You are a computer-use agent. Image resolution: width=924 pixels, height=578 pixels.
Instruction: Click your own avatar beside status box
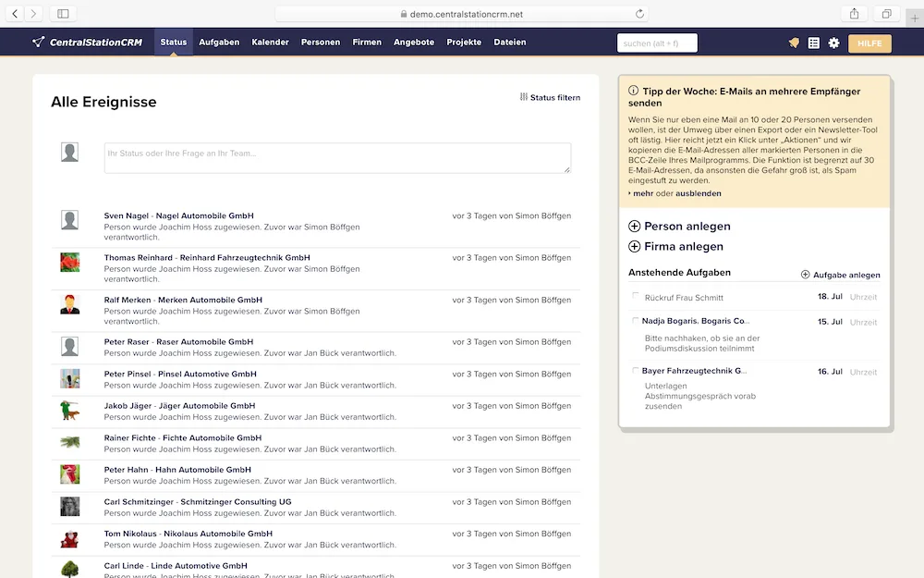click(69, 153)
